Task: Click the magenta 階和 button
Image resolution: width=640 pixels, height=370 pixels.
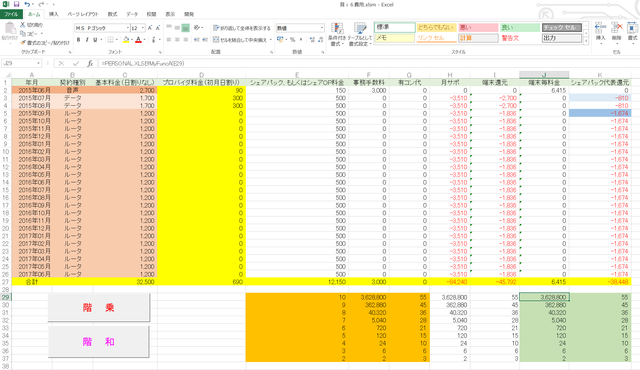Action: coord(98,342)
